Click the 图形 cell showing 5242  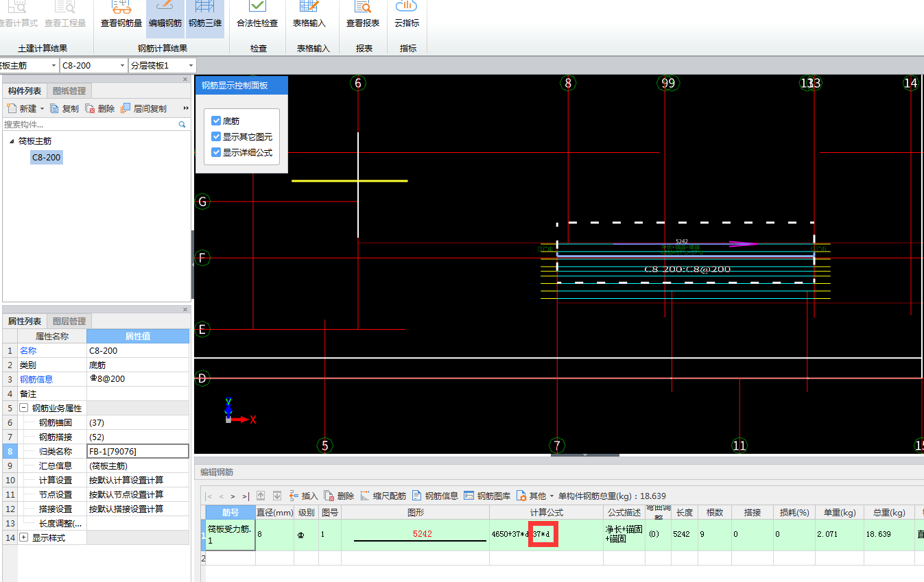pyautogui.click(x=415, y=535)
